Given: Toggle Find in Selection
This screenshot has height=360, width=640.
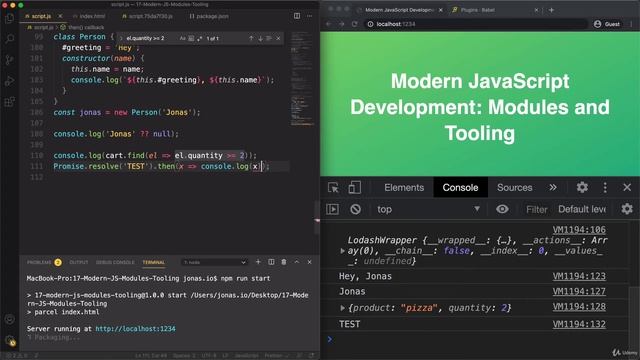Looking at the screenshot, I should [x=269, y=38].
